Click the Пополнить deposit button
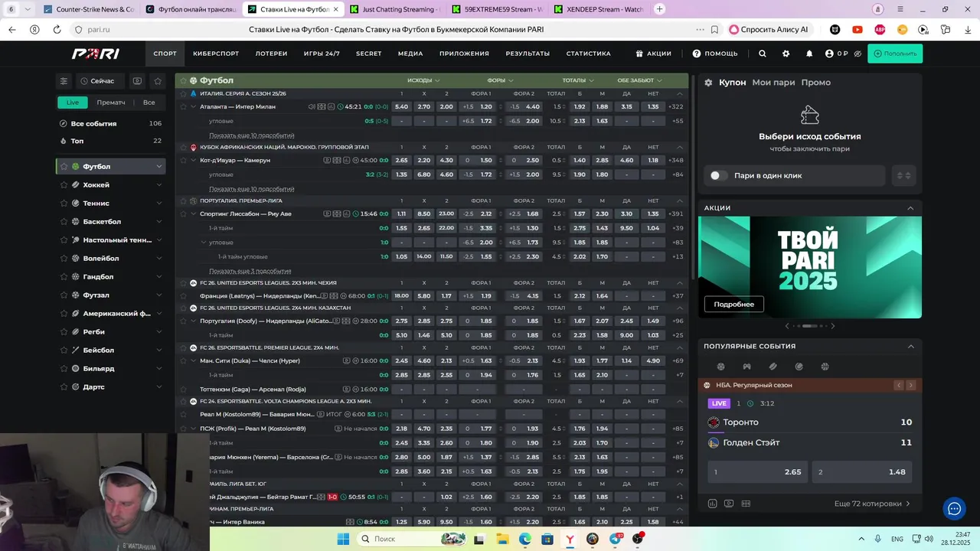 (895, 54)
